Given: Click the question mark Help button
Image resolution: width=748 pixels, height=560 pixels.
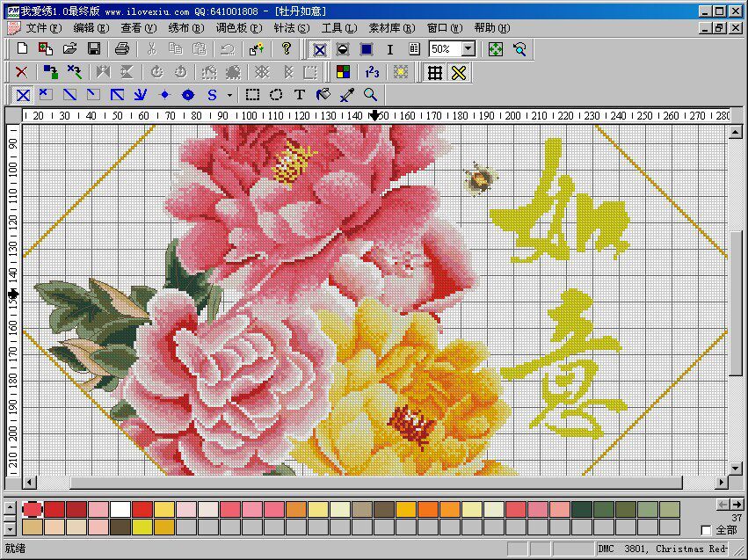Looking at the screenshot, I should [x=287, y=49].
